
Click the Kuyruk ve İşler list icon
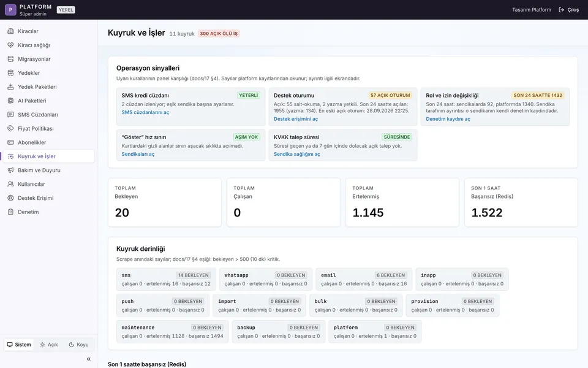pyautogui.click(x=10, y=156)
